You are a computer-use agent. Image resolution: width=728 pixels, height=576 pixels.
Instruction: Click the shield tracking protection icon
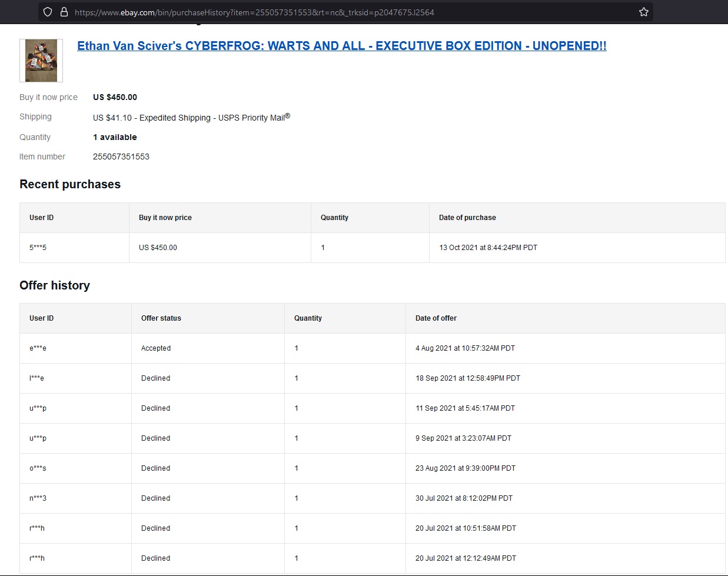(x=48, y=12)
